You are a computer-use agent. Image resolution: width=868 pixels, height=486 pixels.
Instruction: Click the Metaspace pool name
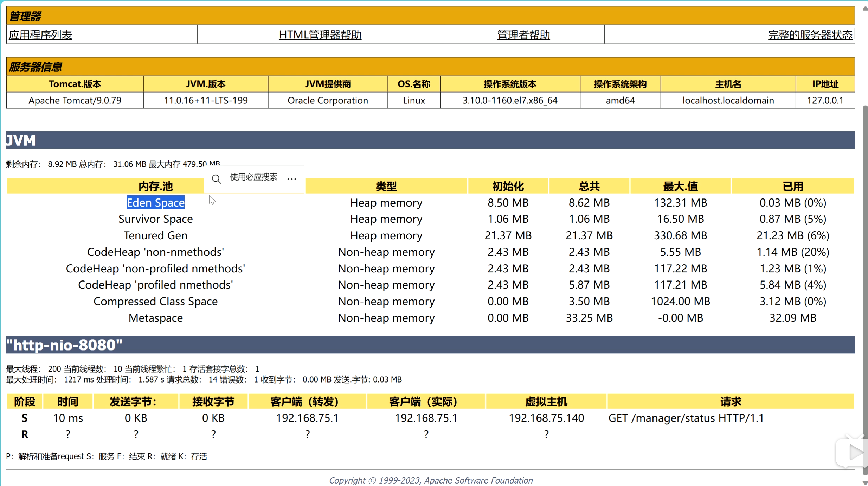point(155,318)
